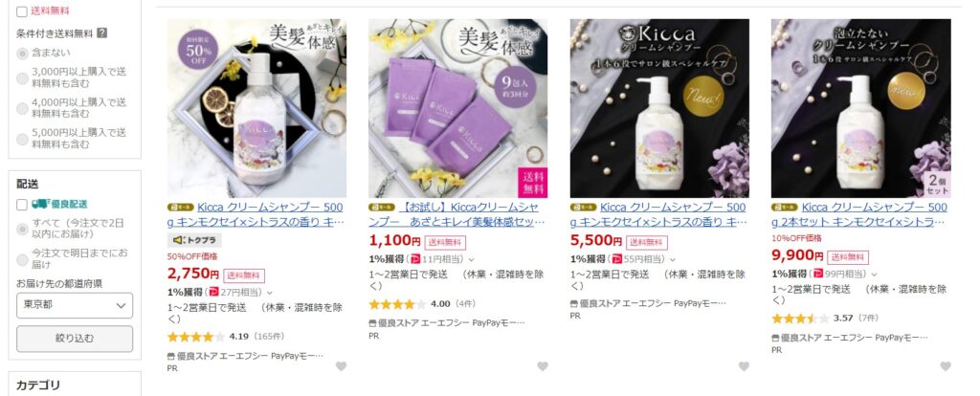Open 【お試し】Kiccaクリームシャンプー product link

[457, 214]
